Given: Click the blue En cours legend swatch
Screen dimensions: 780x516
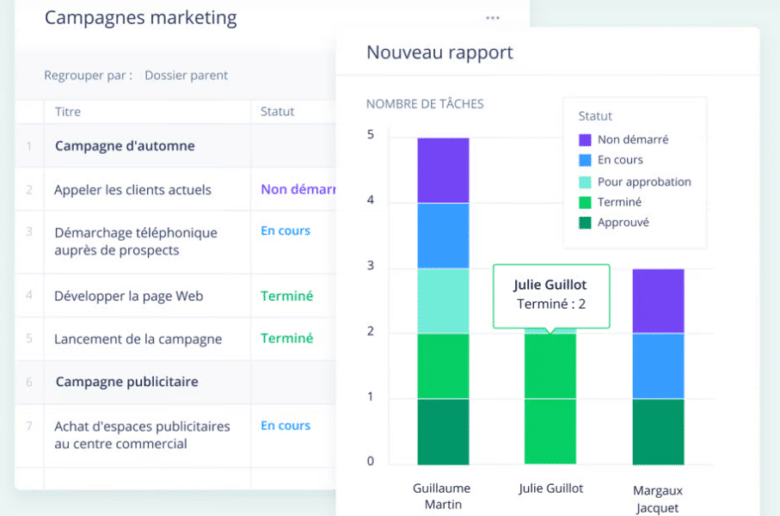Looking at the screenshot, I should click(x=585, y=160).
